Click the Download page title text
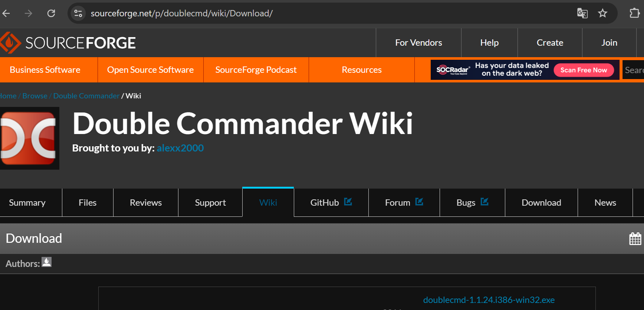Image resolution: width=644 pixels, height=310 pixels. [34, 238]
